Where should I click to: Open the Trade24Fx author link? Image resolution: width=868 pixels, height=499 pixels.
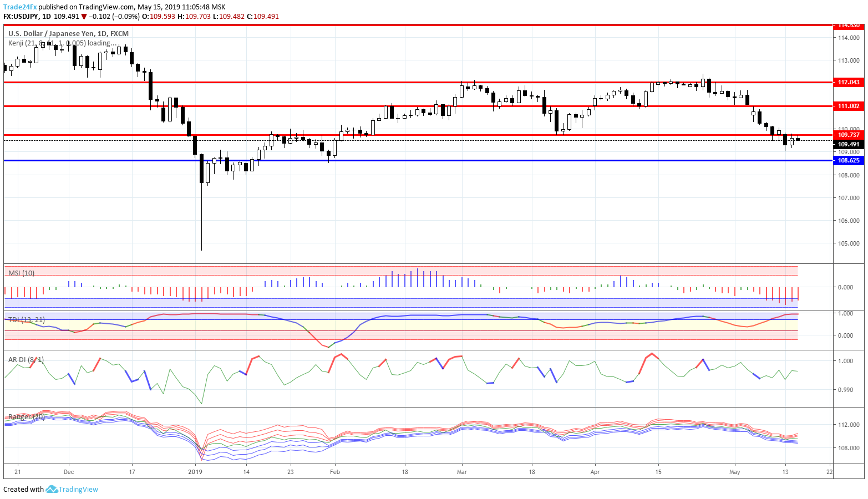pos(20,7)
